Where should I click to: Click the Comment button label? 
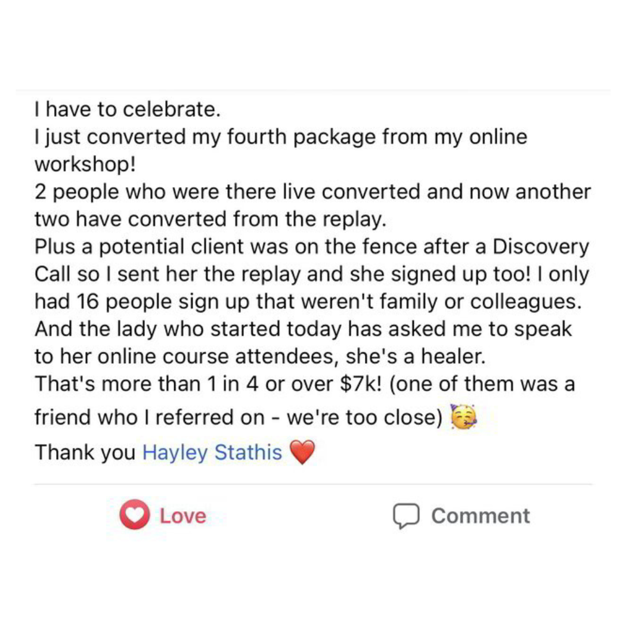click(481, 515)
